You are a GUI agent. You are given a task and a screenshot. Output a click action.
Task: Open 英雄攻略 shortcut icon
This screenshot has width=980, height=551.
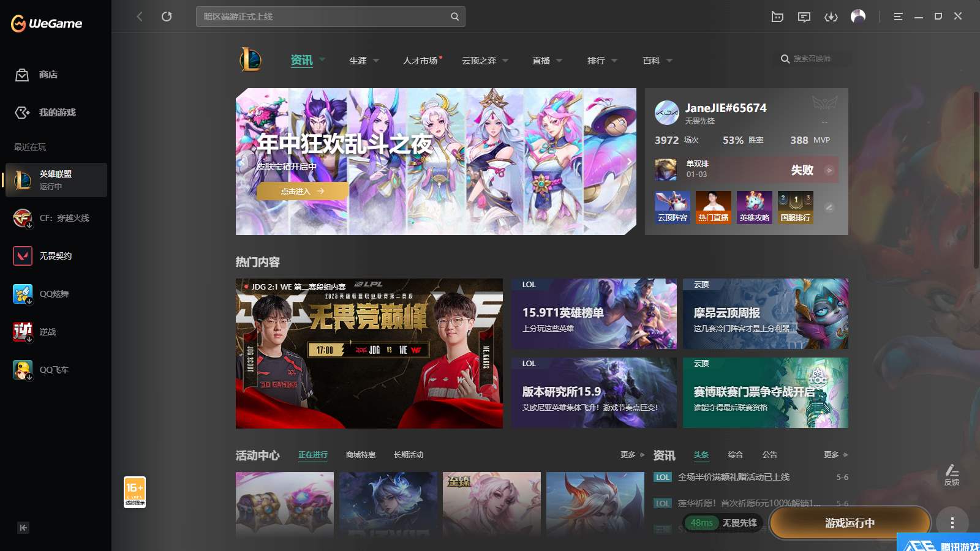(755, 207)
